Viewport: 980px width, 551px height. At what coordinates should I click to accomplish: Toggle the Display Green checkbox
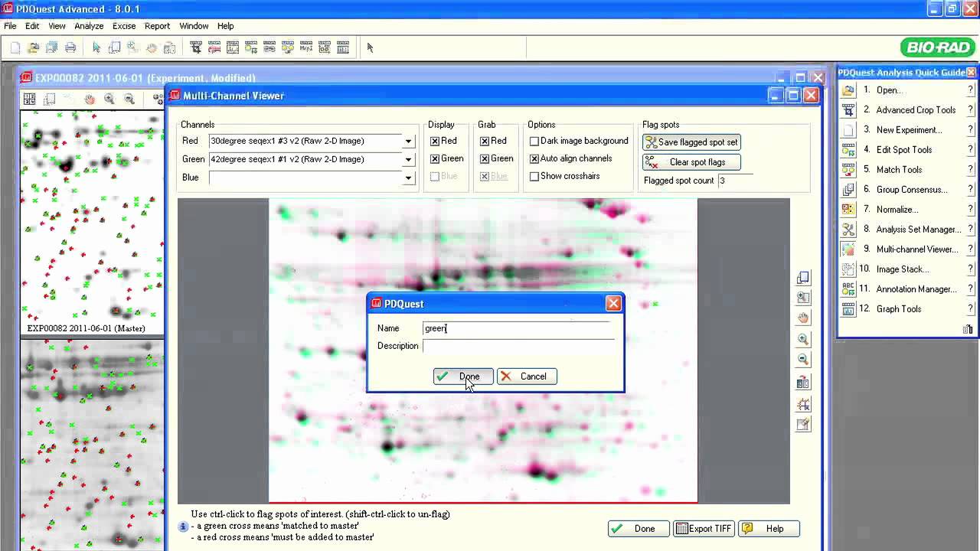click(x=435, y=158)
